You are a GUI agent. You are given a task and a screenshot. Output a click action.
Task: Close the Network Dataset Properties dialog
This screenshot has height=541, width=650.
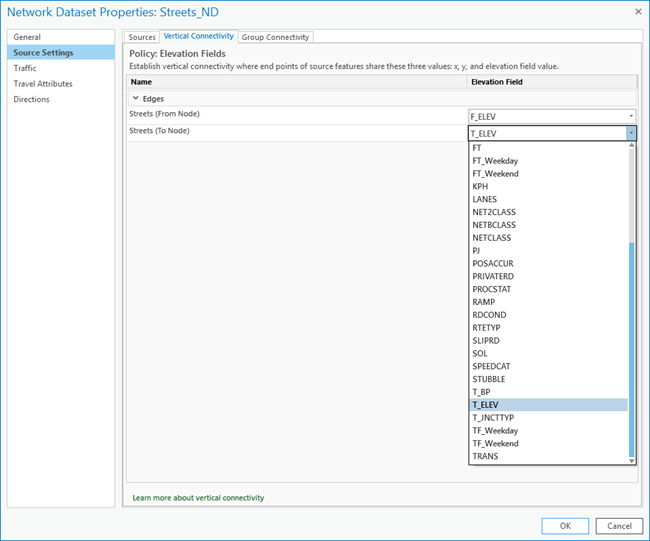(637, 12)
